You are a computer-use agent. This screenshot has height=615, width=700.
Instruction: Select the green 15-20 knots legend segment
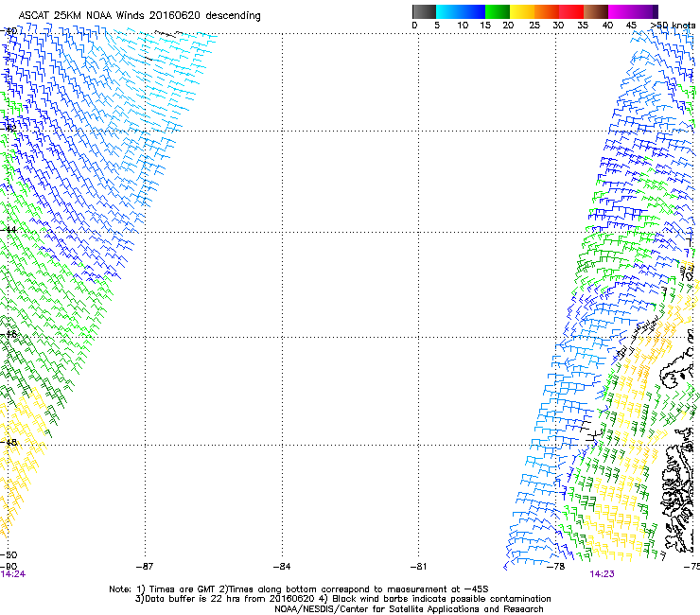(x=498, y=11)
